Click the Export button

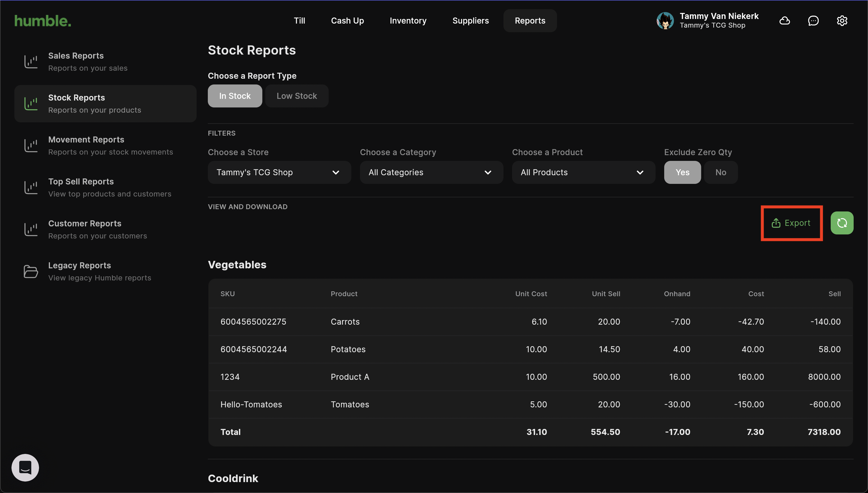point(791,223)
